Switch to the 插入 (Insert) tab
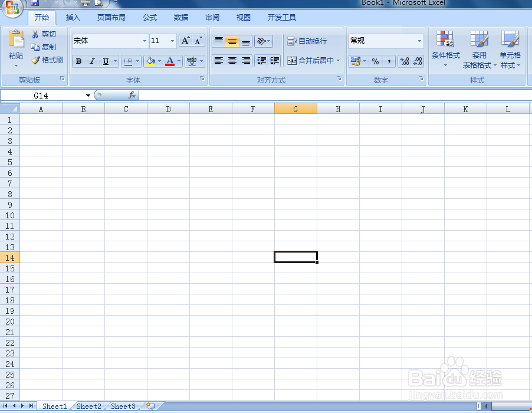Image resolution: width=532 pixels, height=413 pixels. coord(73,17)
